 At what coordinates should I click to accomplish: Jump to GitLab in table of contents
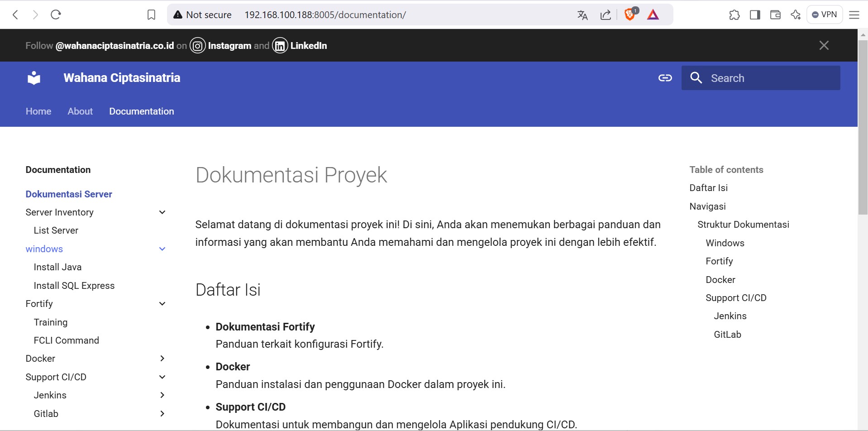pos(727,335)
